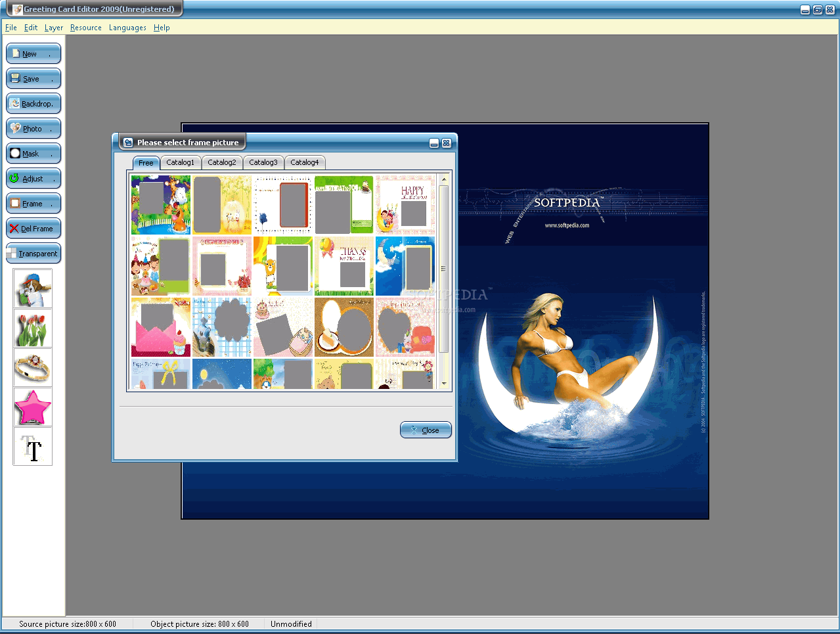This screenshot has width=840, height=634.
Task: Switch to the Catalog3 tab
Action: click(263, 162)
